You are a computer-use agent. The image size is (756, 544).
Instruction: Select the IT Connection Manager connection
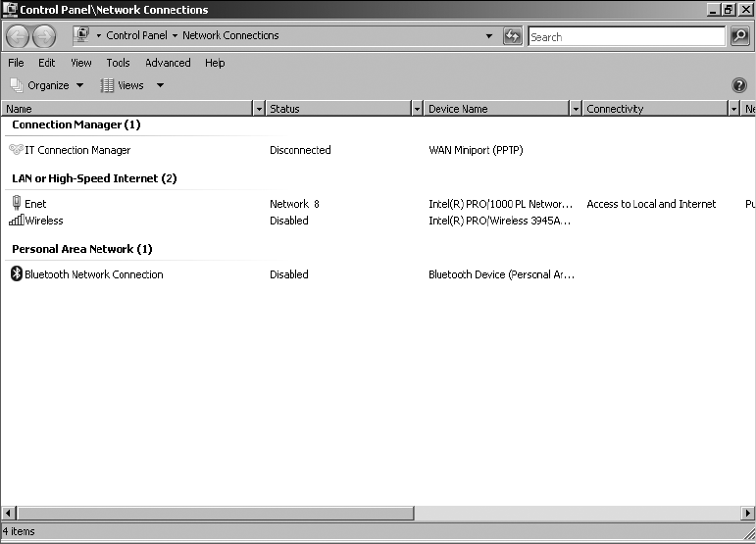click(x=77, y=150)
